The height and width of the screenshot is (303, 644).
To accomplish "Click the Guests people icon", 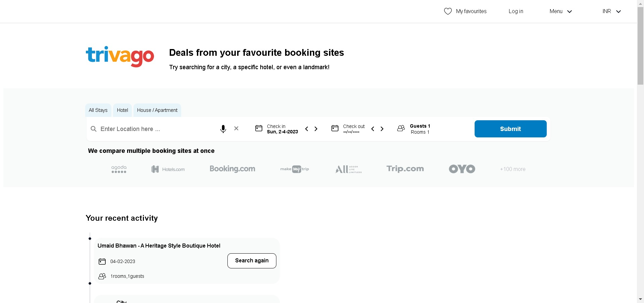I will coord(401,128).
